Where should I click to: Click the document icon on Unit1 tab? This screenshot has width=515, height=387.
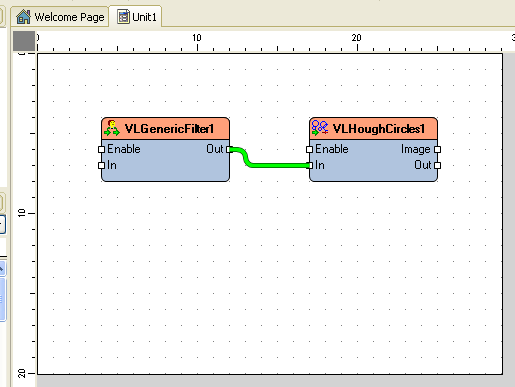click(x=124, y=17)
